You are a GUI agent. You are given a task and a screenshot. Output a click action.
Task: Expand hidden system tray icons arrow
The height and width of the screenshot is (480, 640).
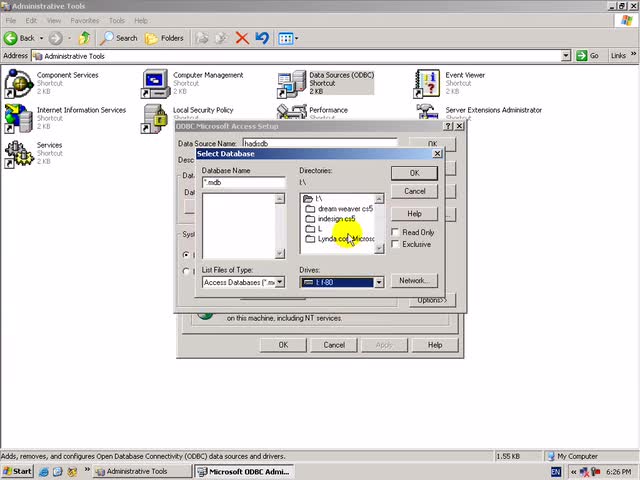[x=573, y=472]
